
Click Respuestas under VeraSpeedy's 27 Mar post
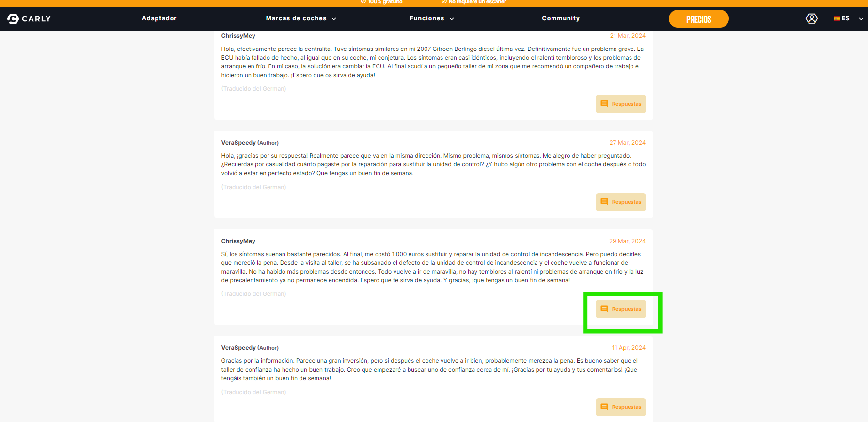tap(620, 202)
